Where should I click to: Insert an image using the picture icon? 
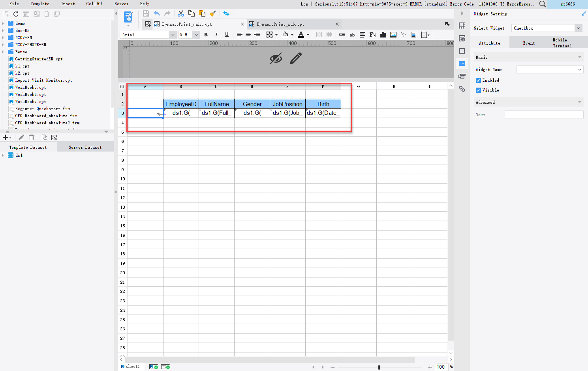coord(393,35)
